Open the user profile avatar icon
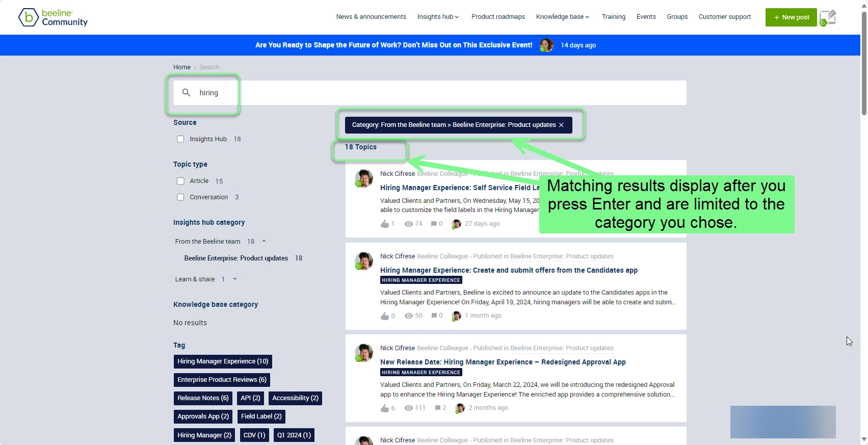Screen dimensions: 868x445 point(828,17)
